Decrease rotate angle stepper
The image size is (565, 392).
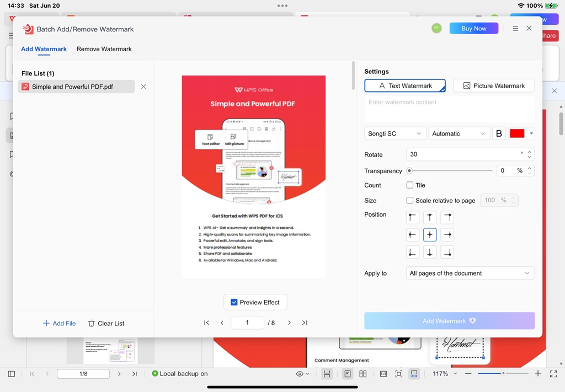coord(529,157)
